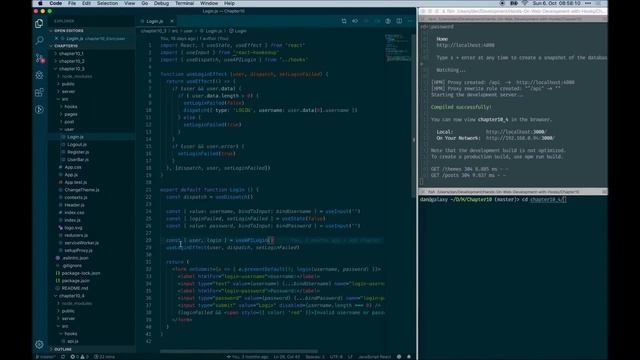Viewport: 640px width, 360px height.
Task: Click JavaScript React language mode in status bar
Action: click(x=375, y=357)
